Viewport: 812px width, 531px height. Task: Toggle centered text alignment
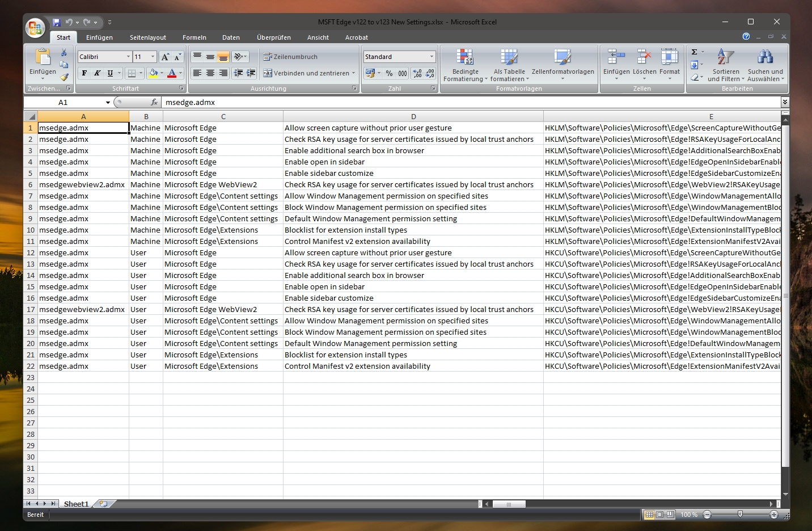click(x=210, y=73)
